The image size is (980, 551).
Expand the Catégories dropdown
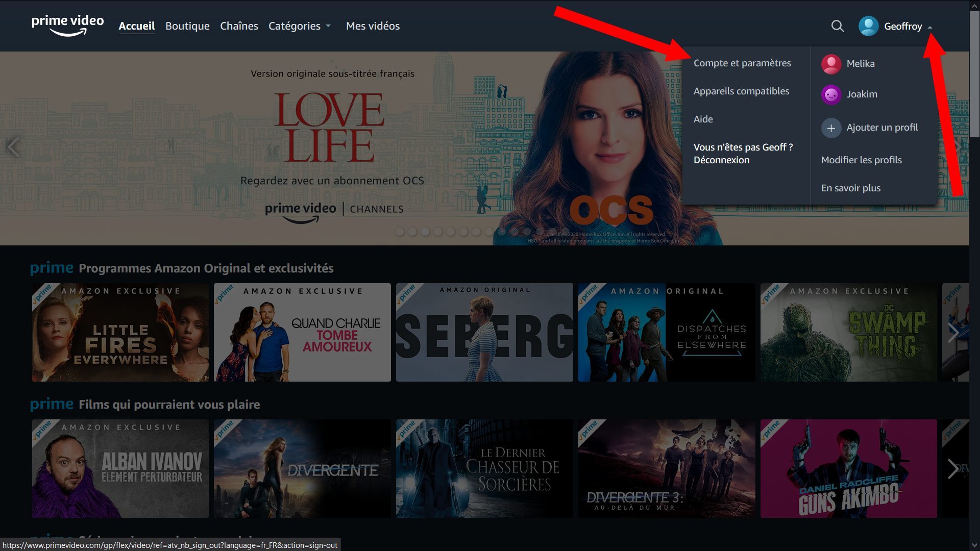[300, 26]
